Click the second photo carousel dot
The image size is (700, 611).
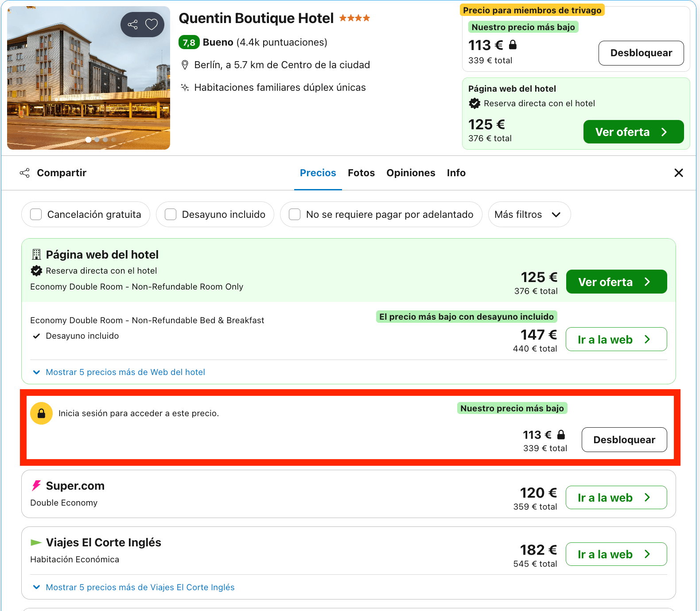(97, 139)
